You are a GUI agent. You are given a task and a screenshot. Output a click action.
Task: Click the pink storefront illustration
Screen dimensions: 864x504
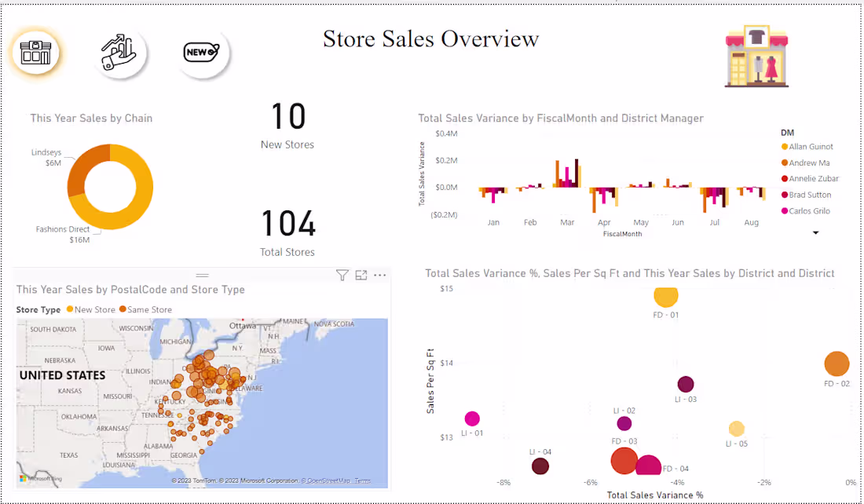[x=756, y=53]
